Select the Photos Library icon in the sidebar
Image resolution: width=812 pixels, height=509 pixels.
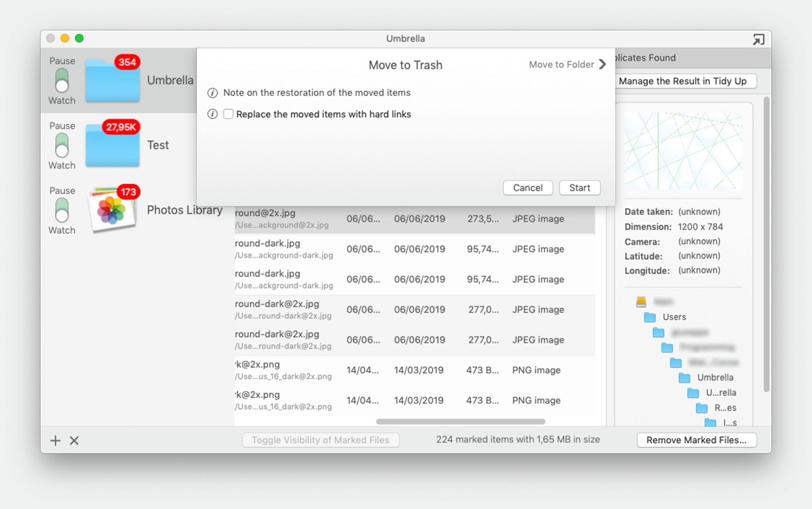coord(113,209)
